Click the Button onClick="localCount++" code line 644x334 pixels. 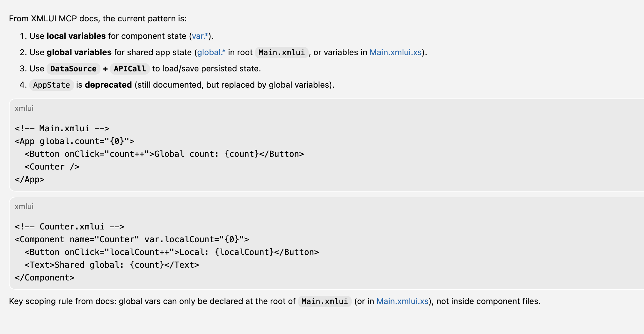tap(172, 252)
